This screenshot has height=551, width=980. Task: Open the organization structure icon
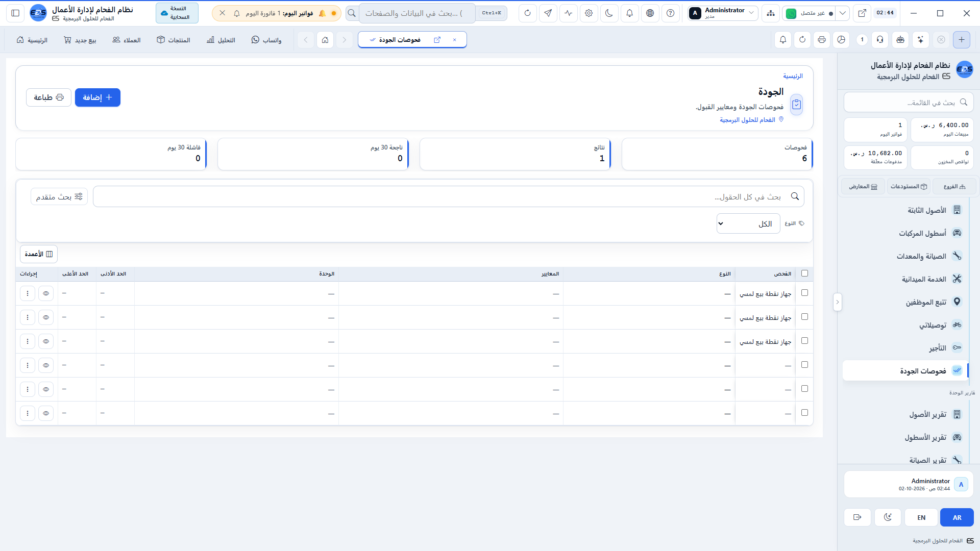pyautogui.click(x=770, y=13)
